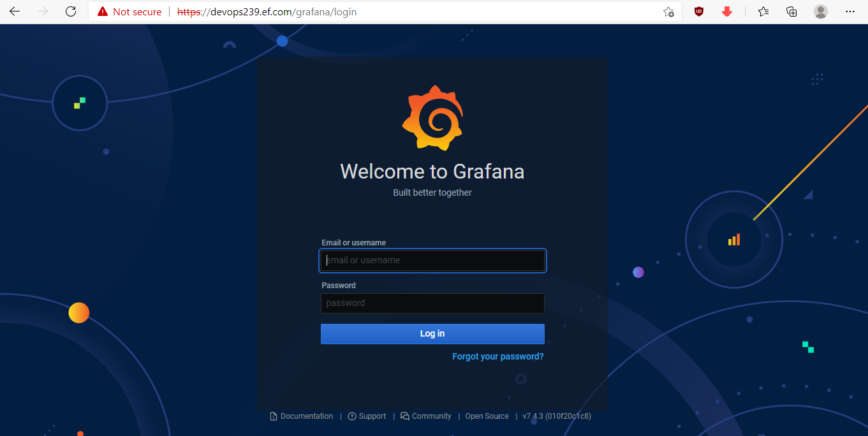Visit the Community footer link

(x=431, y=416)
